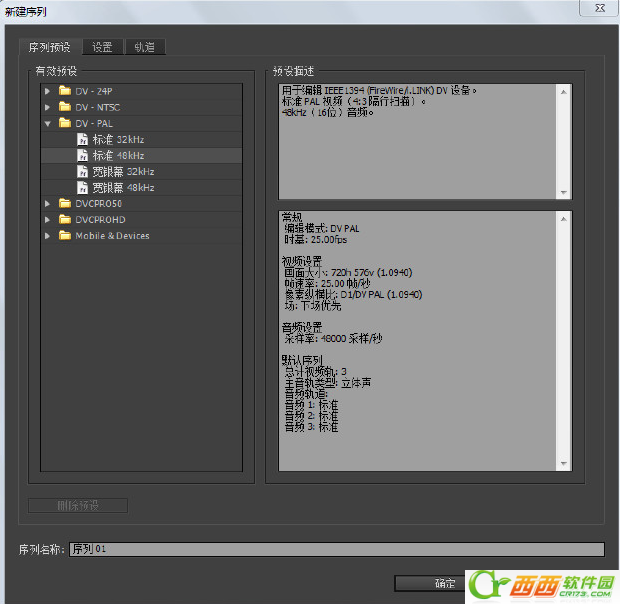Expand the DVCPROHD preset group
The image size is (620, 604).
(x=47, y=220)
